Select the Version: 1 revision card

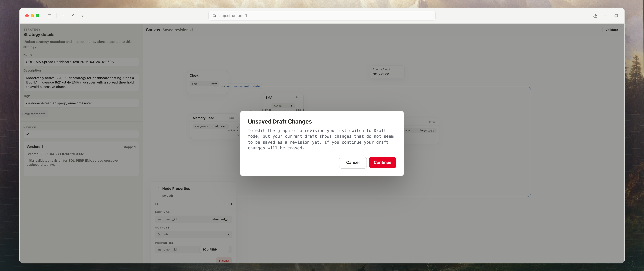81,159
